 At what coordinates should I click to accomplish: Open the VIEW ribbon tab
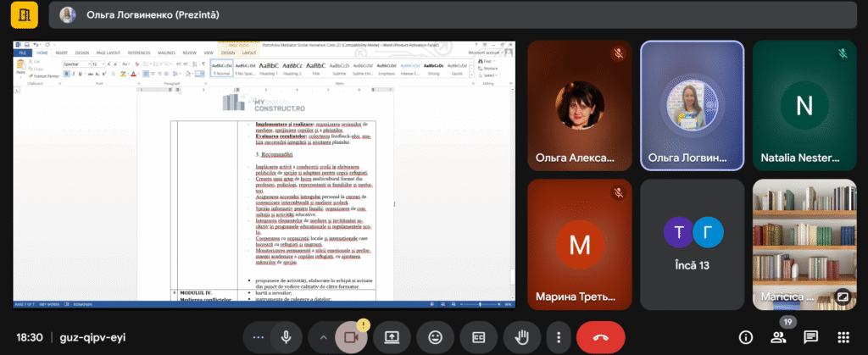[x=209, y=53]
